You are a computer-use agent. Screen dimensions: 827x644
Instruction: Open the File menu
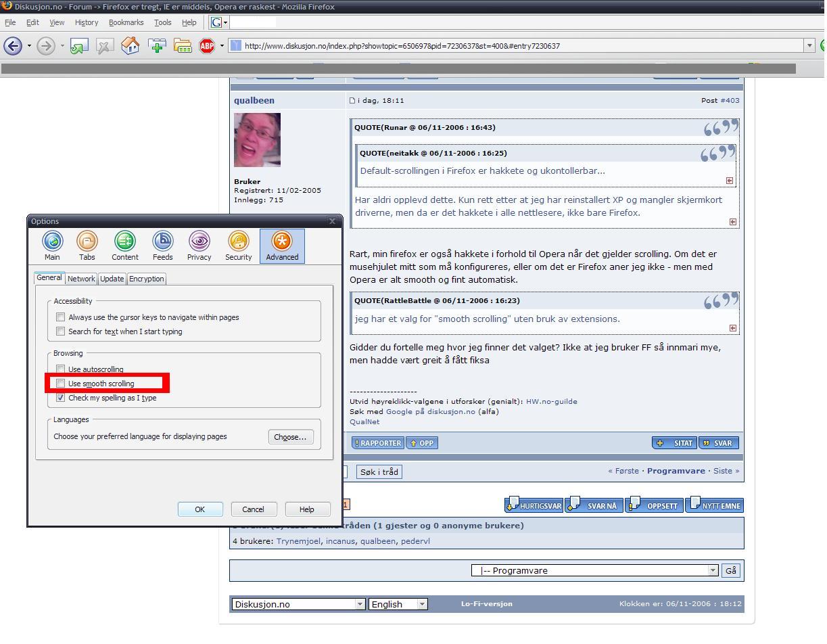(x=10, y=22)
